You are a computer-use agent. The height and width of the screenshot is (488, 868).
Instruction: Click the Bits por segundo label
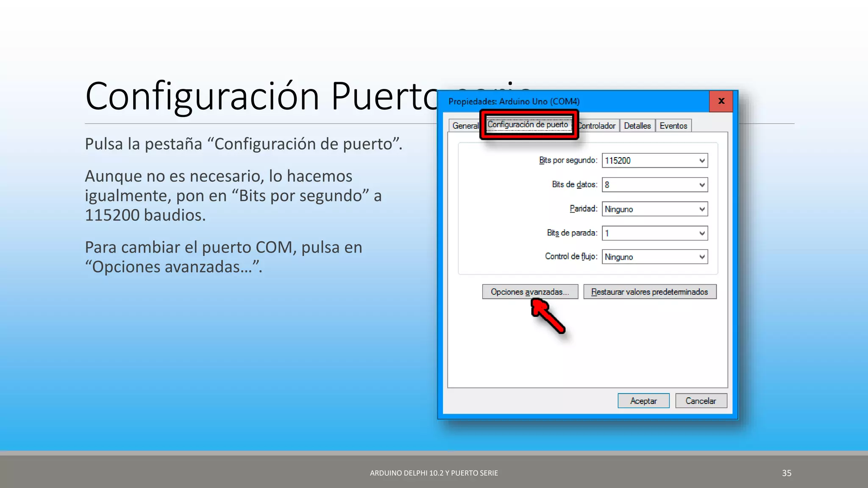click(x=568, y=160)
